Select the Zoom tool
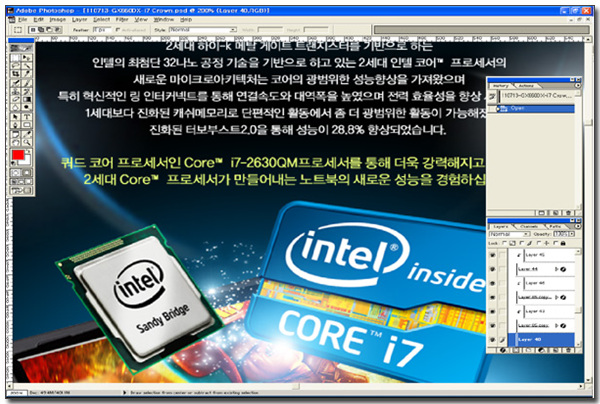 pos(27,142)
